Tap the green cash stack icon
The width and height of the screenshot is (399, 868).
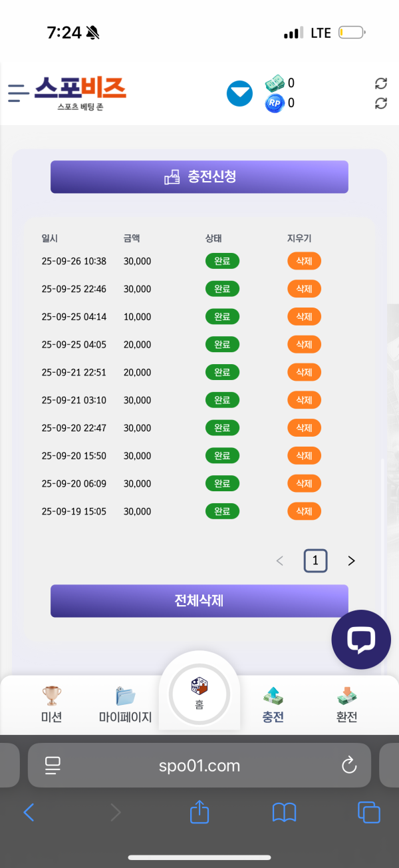pos(275,83)
